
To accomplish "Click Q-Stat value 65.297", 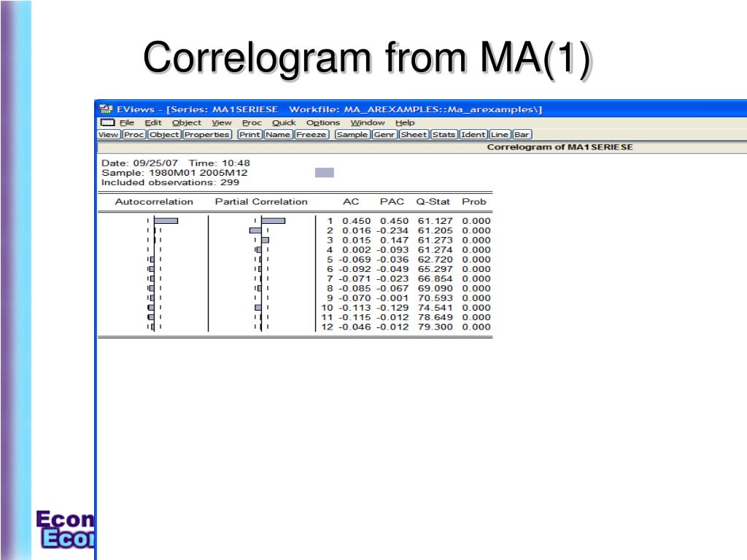I will point(435,269).
